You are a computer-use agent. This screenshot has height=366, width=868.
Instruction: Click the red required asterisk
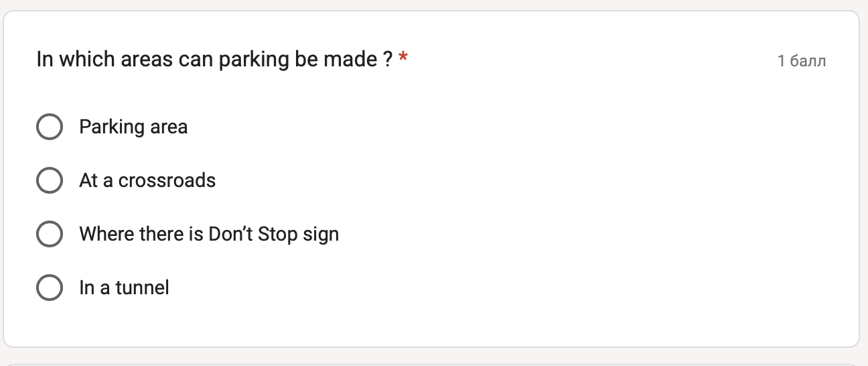coord(403,58)
